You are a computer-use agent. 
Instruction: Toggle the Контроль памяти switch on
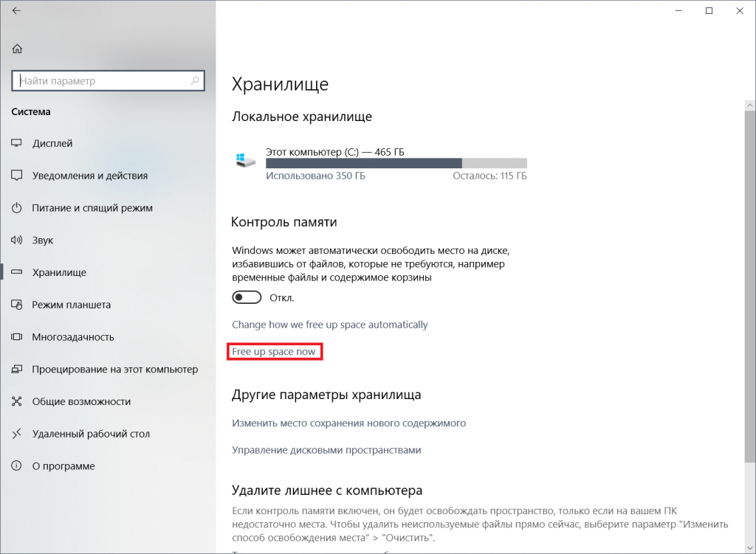point(247,298)
